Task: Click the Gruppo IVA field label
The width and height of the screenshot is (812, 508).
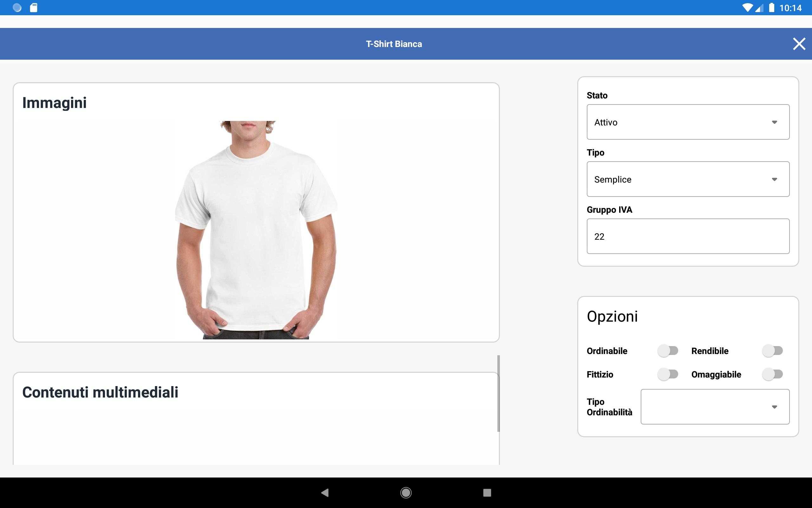Action: click(x=609, y=210)
